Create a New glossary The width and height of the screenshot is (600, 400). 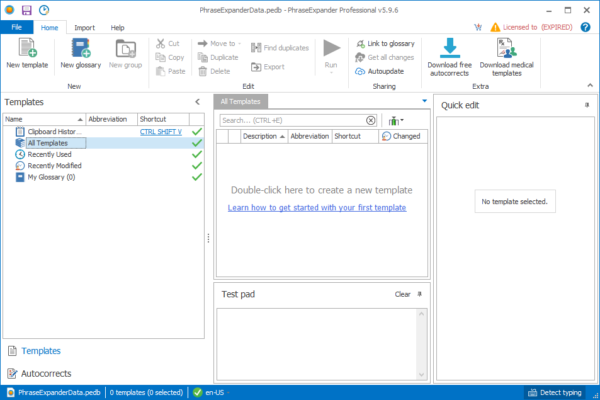click(80, 54)
